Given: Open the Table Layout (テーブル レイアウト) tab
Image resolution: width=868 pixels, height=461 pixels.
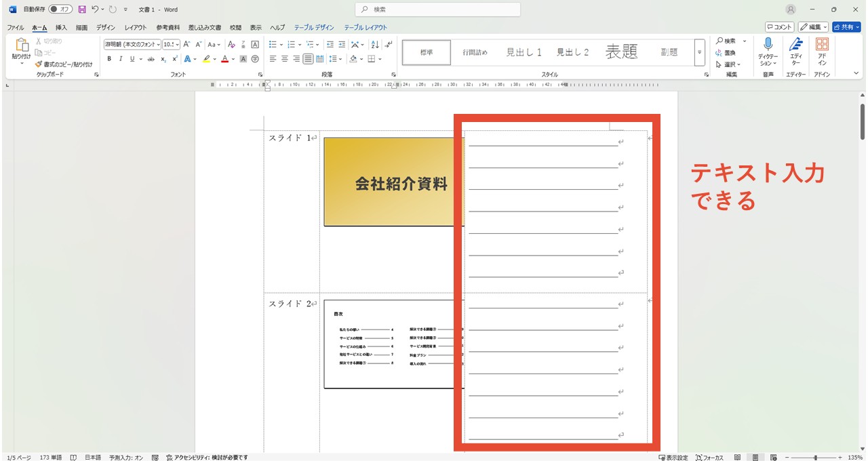Looking at the screenshot, I should (366, 28).
